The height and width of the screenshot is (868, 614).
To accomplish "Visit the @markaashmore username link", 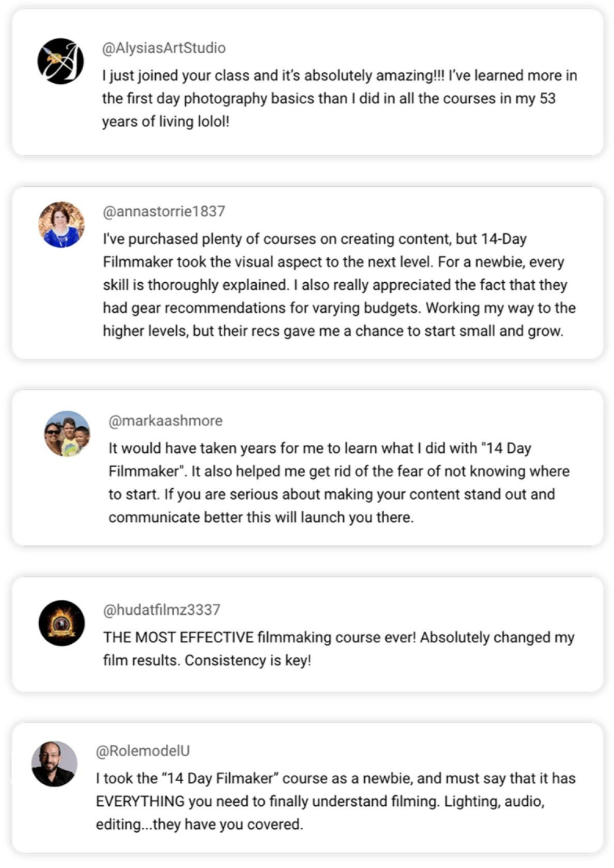I will (x=165, y=421).
